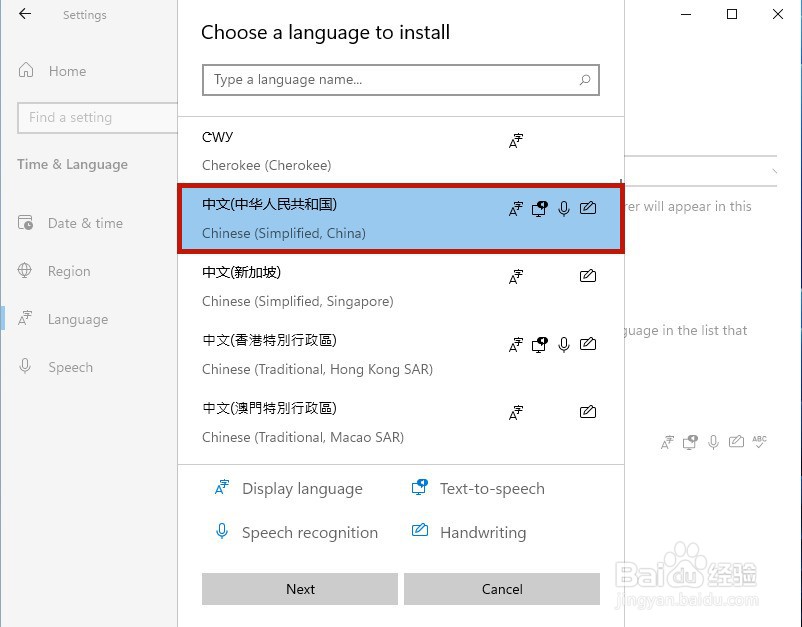Image resolution: width=802 pixels, height=627 pixels.
Task: Select Chinese (Simplified, China) row
Action: (400, 218)
